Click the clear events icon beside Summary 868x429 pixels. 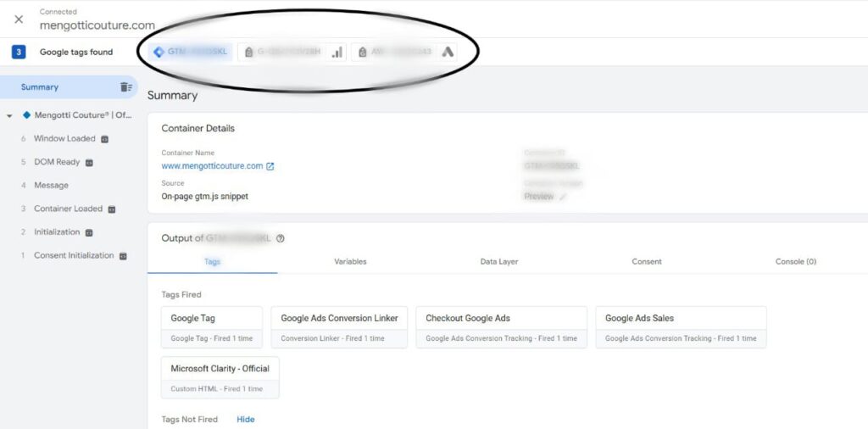tap(125, 87)
